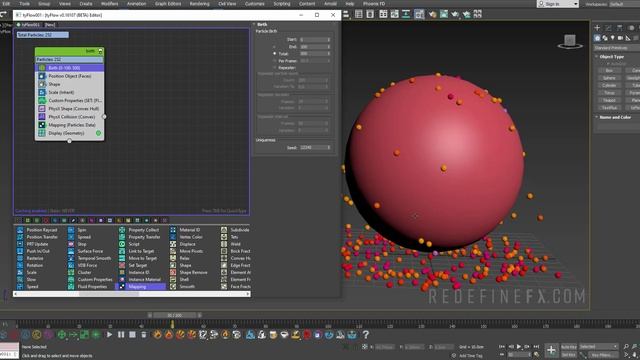Open the Graph Editors menu

168,4
